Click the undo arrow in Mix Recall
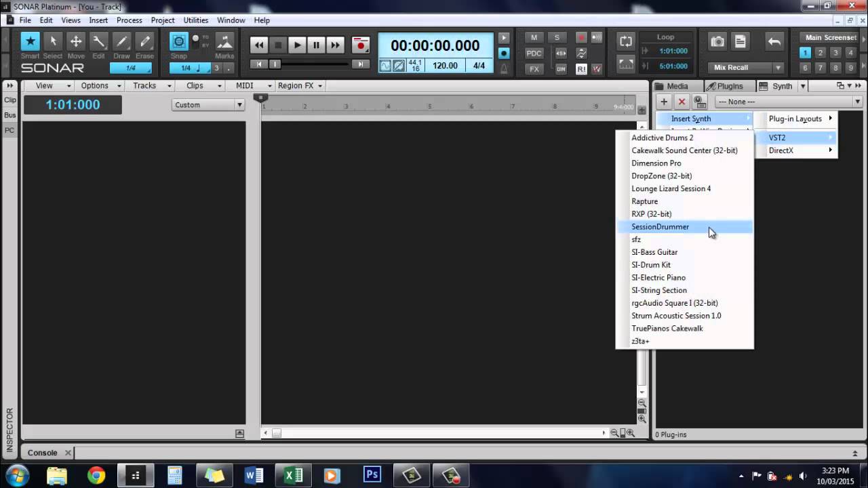 click(x=774, y=41)
